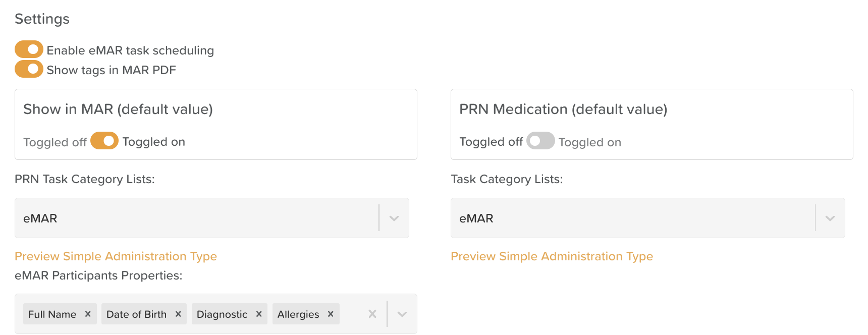Clear all eMAR participants properties
This screenshot has width=868, height=335.
coord(372,314)
